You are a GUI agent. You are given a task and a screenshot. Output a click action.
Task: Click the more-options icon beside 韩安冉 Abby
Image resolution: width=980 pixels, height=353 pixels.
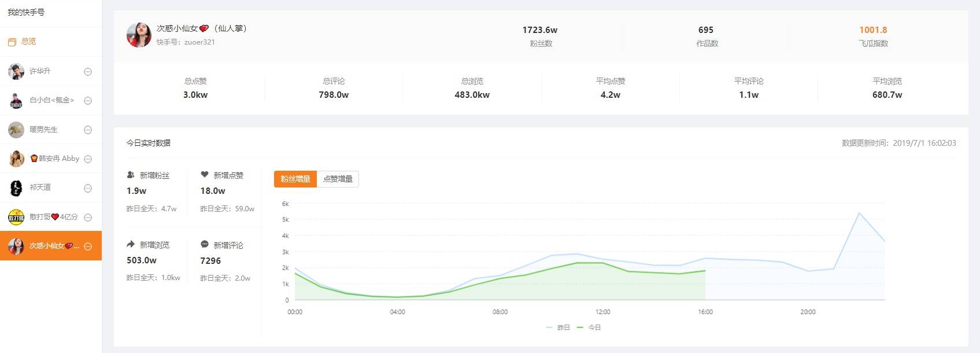point(88,159)
